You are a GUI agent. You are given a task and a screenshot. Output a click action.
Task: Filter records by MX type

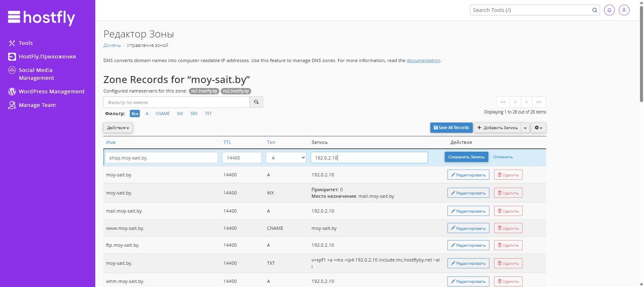tap(180, 113)
